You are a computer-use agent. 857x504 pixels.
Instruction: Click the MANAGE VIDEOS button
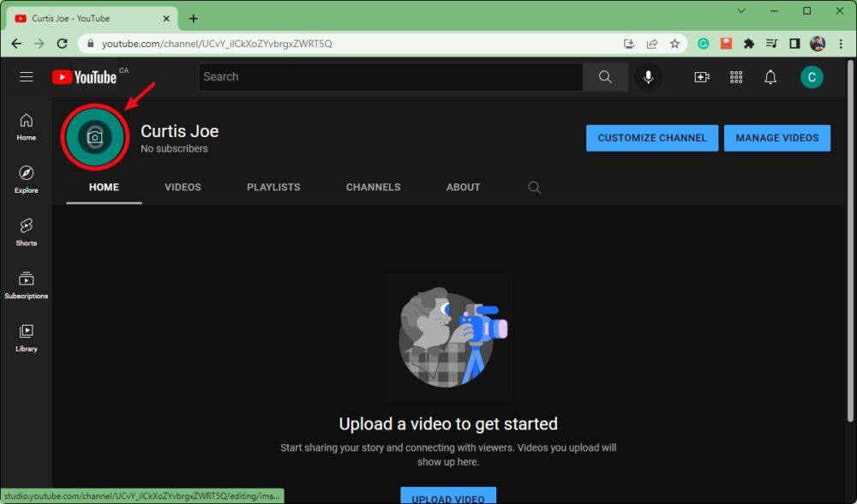776,138
